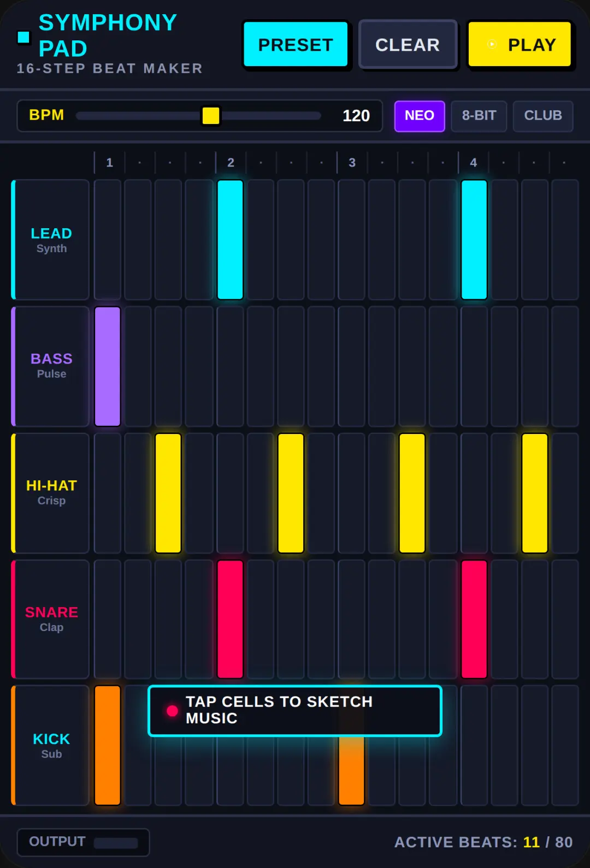
Task: Disable the pink Snare cell under beat 4
Action: (474, 620)
